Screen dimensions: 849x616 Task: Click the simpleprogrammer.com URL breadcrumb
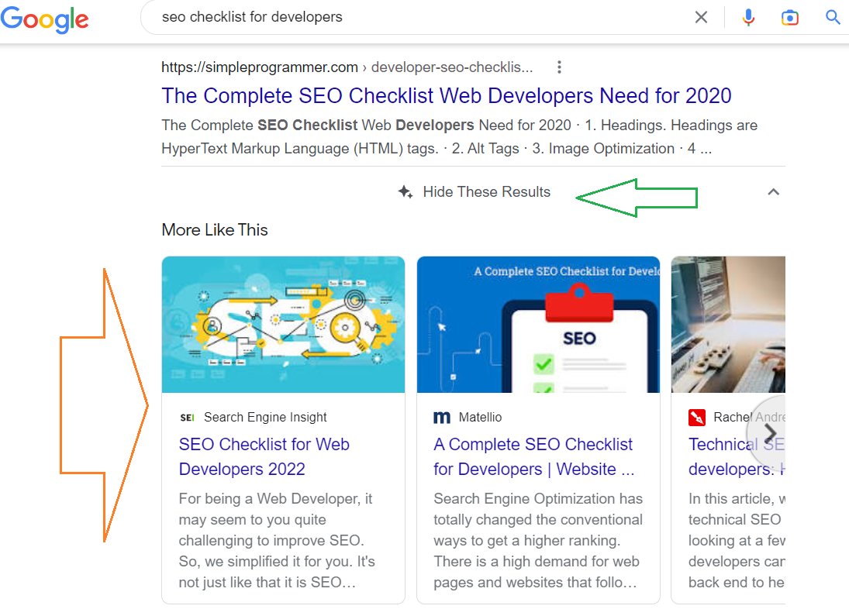point(347,67)
